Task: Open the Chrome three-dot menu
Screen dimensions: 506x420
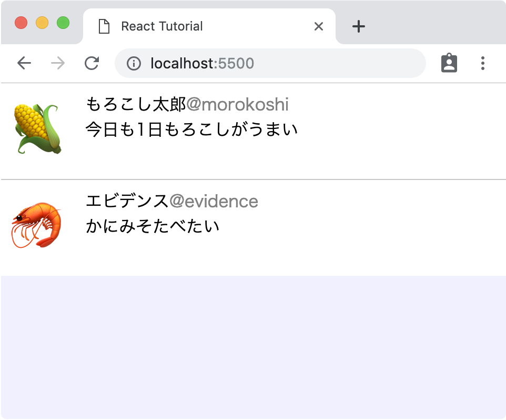Action: (483, 63)
